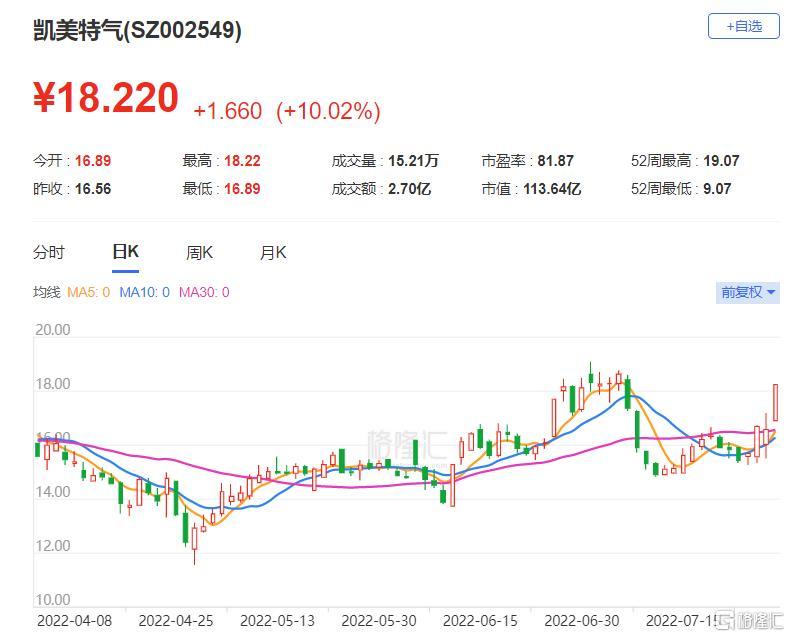
Task: Click the 12.00 price axis label
Action: (x=53, y=546)
